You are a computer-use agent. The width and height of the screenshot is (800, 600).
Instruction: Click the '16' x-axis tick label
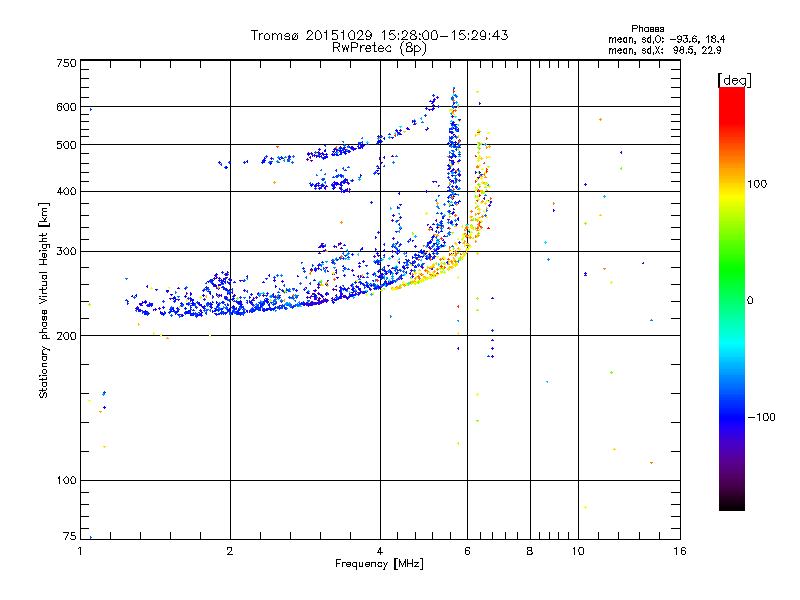coord(680,551)
